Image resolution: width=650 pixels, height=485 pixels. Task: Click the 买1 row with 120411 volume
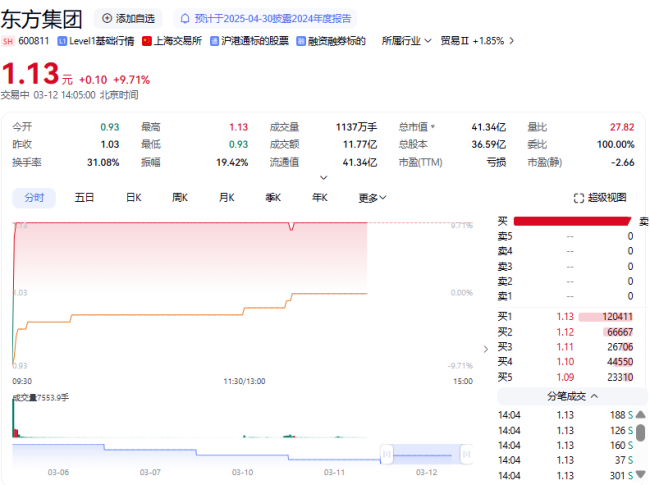coord(565,317)
